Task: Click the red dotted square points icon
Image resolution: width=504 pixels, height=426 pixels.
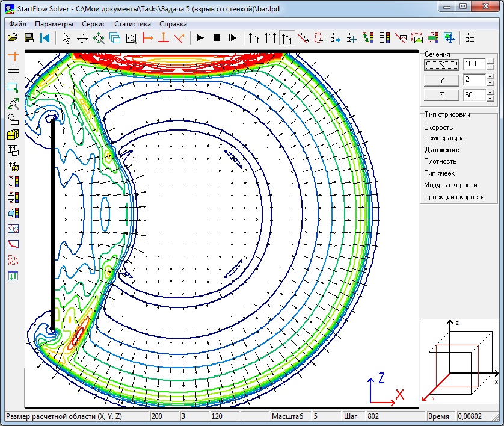Action: point(13,260)
